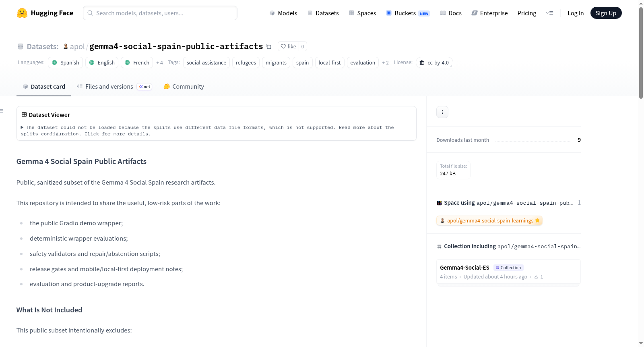Open the Datasets menu item

pos(323,13)
